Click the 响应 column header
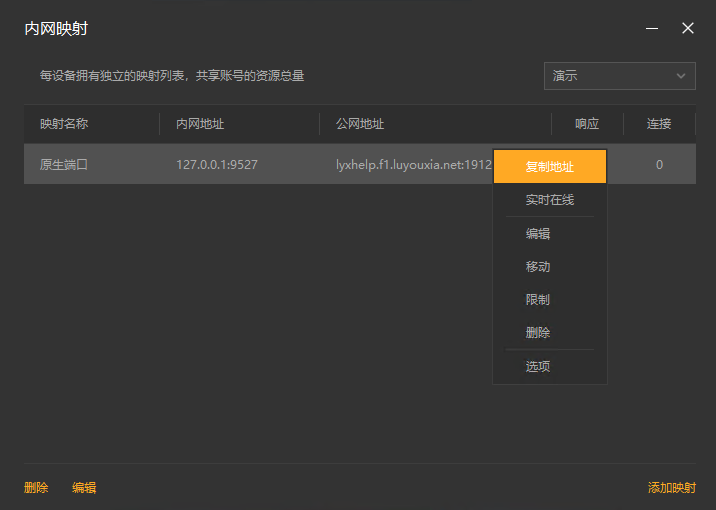The height and width of the screenshot is (510, 716). (587, 124)
